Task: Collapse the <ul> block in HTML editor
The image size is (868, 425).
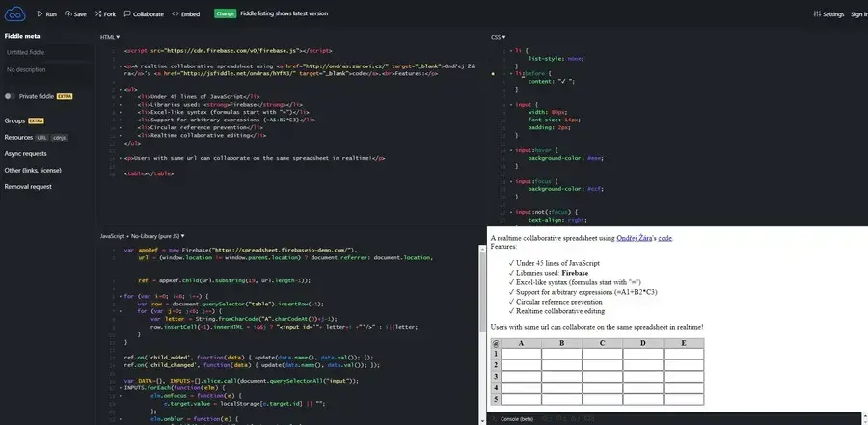Action: [x=121, y=89]
